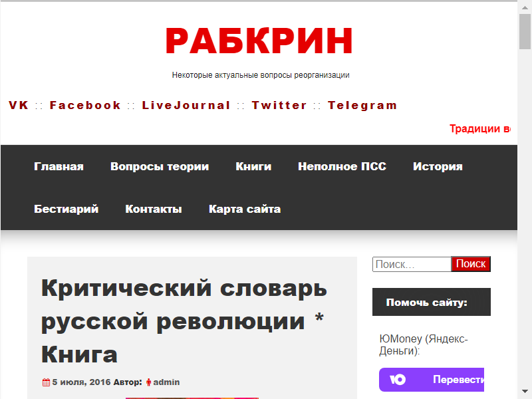Image resolution: width=532 pixels, height=399 pixels.
Task: Go to the Книги menu section
Action: 253,166
